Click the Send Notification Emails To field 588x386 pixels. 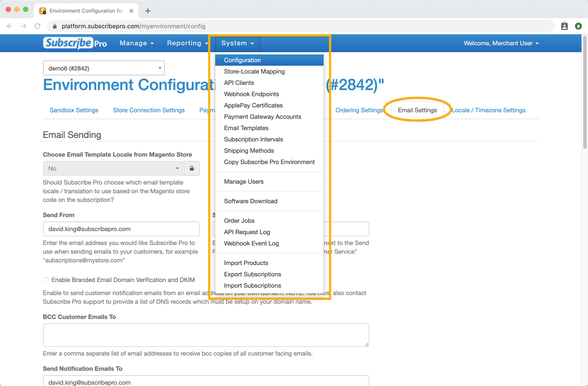206,381
